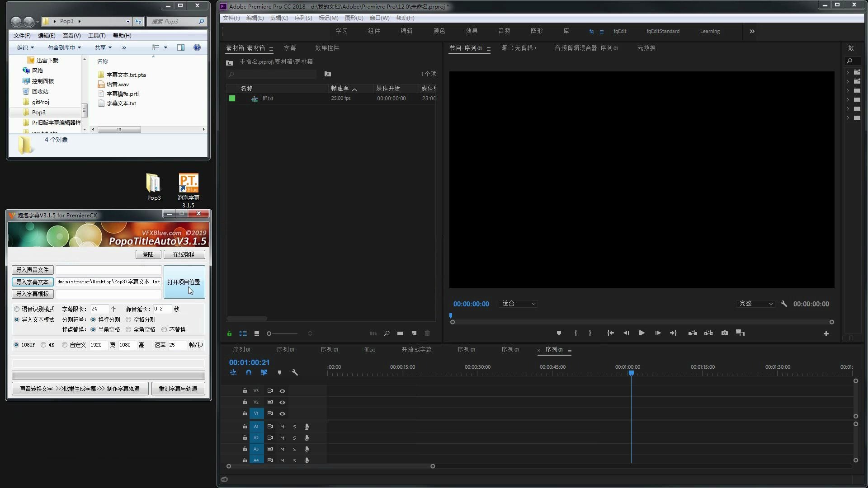Click the online tutorial button
Viewport: 868px width, 488px height.
pyautogui.click(x=184, y=254)
